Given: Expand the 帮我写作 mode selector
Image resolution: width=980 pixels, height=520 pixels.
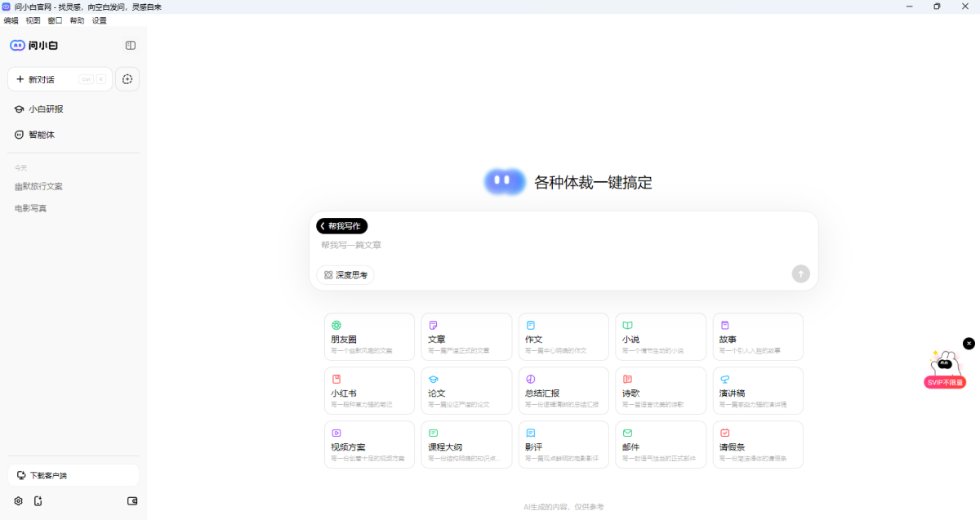Looking at the screenshot, I should tap(341, 226).
